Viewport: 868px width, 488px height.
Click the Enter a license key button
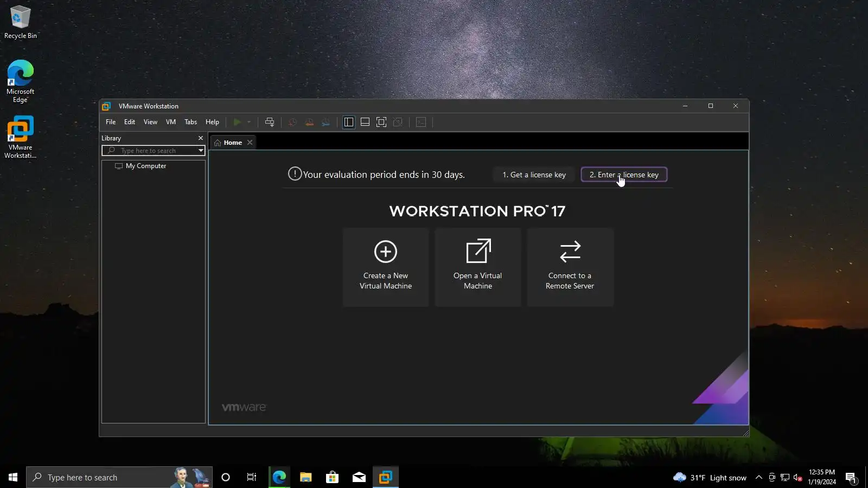(624, 175)
